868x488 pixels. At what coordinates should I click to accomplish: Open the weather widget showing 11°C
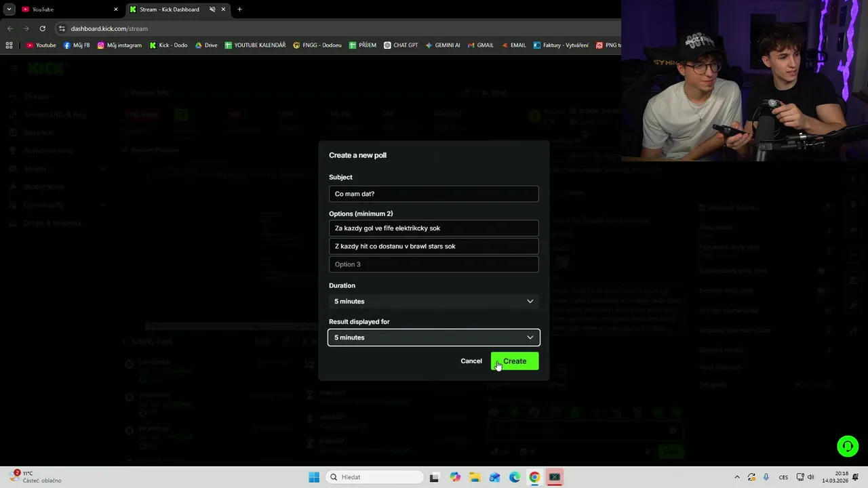pyautogui.click(x=37, y=477)
